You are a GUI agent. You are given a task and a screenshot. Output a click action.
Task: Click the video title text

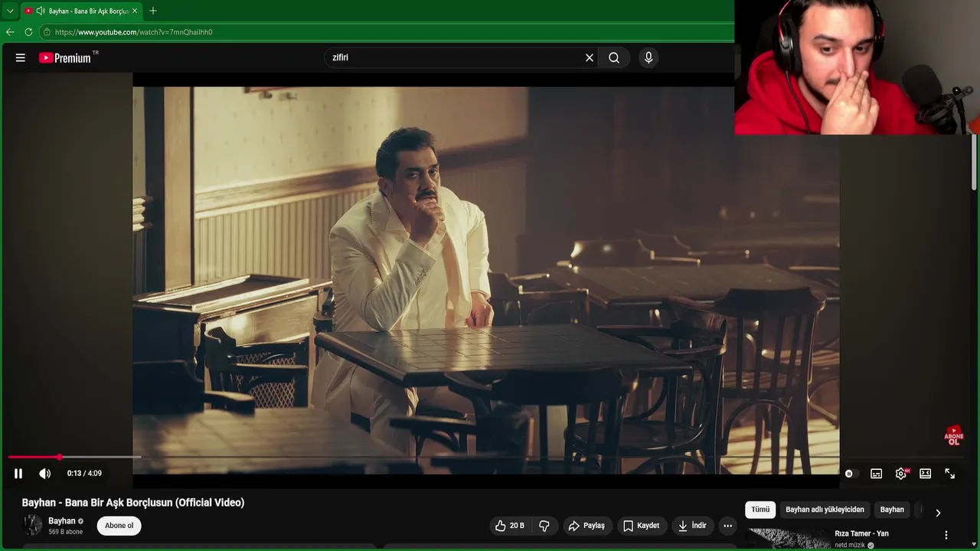coord(133,503)
